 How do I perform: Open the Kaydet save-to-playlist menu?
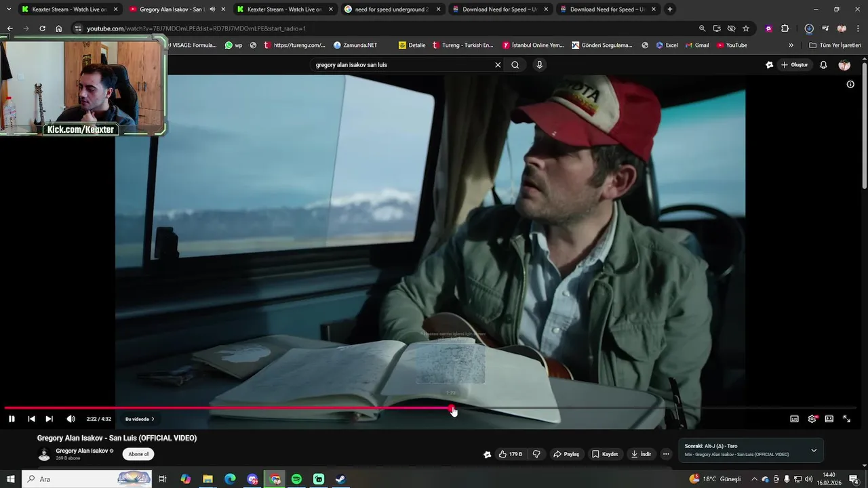605,454
